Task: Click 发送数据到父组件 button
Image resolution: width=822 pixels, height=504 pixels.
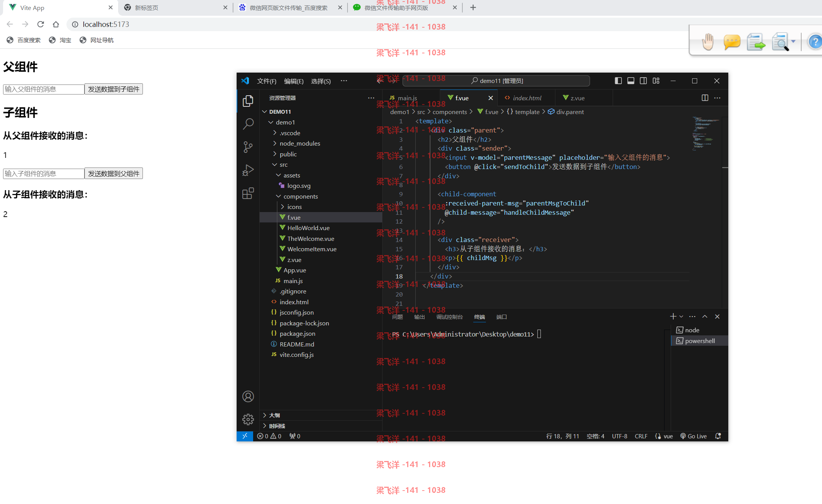Action: 114,174
